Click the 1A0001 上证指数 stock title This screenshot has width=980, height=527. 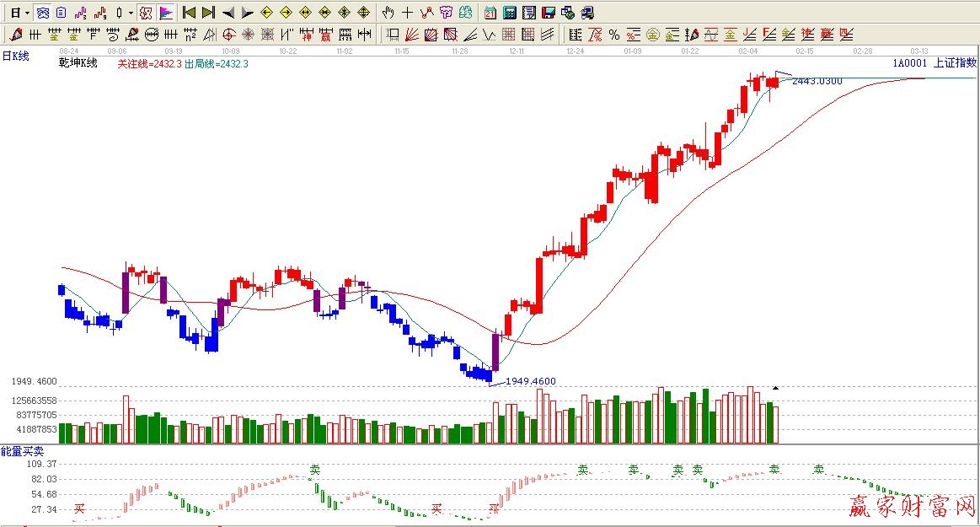coord(934,63)
